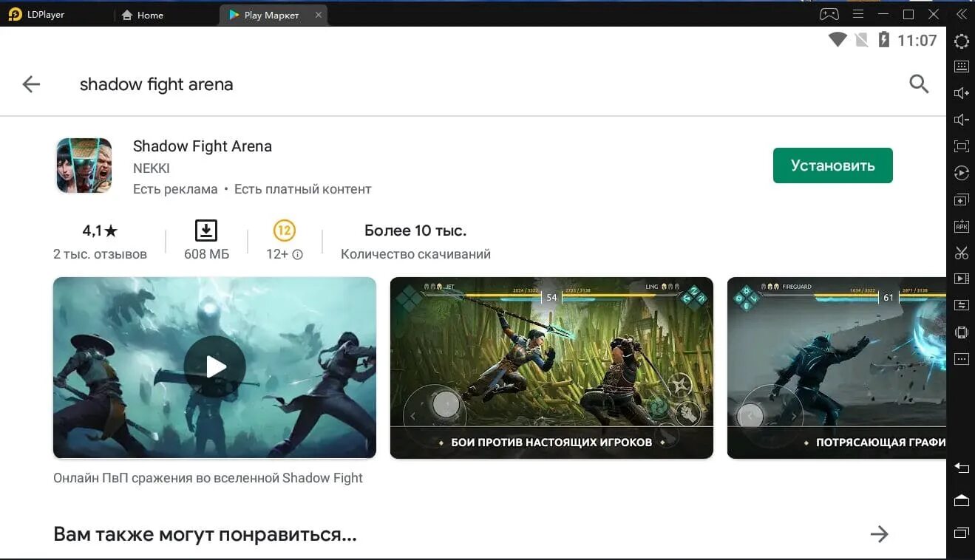Click the battery status icon
975x560 pixels.
[x=883, y=40]
